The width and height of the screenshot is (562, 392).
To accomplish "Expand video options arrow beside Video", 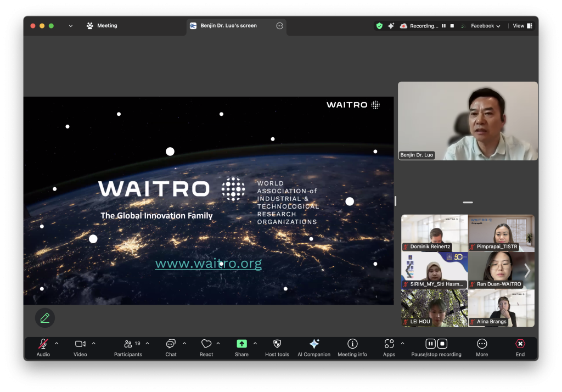I will coord(93,344).
